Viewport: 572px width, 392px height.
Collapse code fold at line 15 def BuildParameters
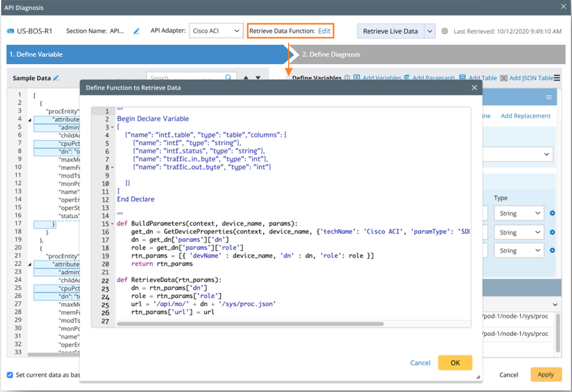(112, 224)
